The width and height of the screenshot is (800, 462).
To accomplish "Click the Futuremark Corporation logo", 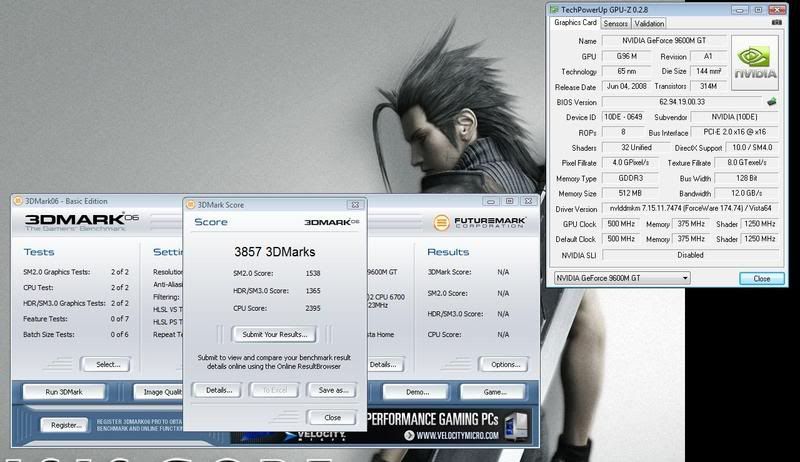I will tap(480, 222).
